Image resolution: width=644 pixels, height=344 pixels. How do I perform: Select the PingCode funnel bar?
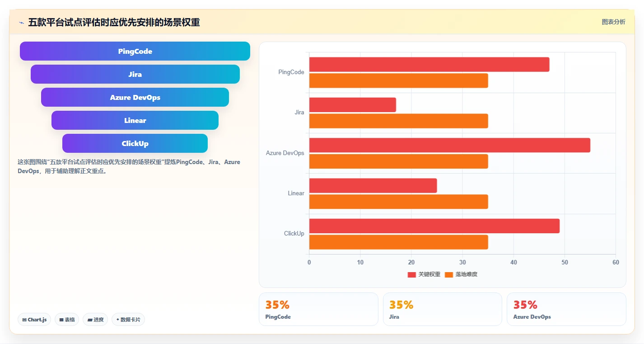[135, 51]
